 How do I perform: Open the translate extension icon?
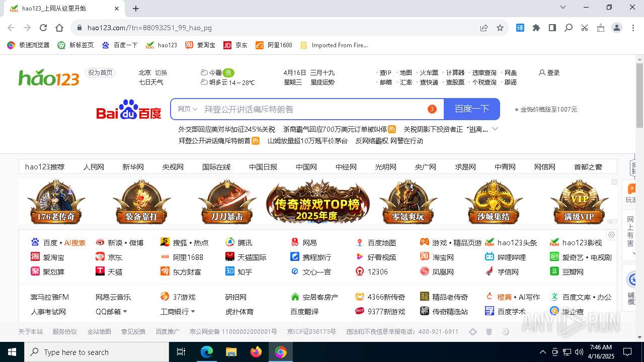[520, 28]
